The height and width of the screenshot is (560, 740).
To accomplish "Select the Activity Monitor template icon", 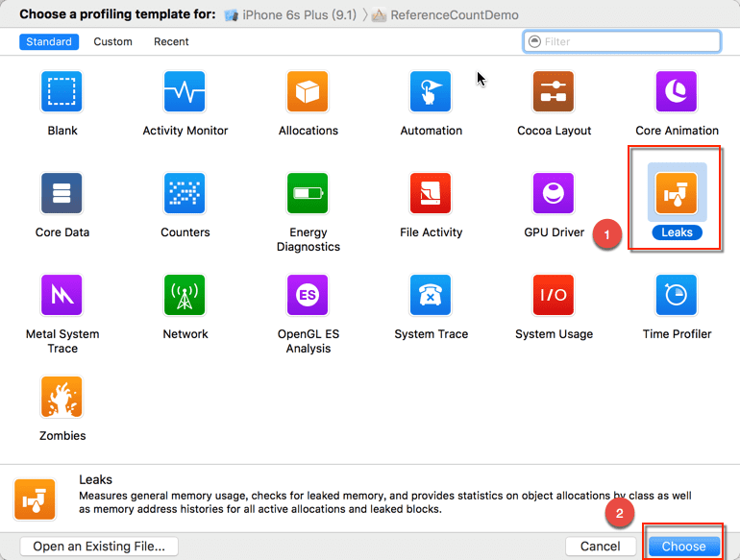I will (x=185, y=91).
